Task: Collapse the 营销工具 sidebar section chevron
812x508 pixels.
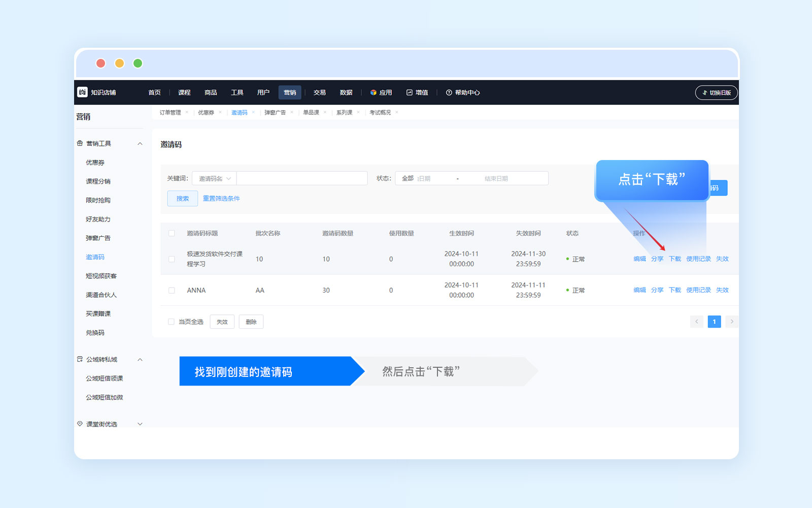Action: (140, 144)
